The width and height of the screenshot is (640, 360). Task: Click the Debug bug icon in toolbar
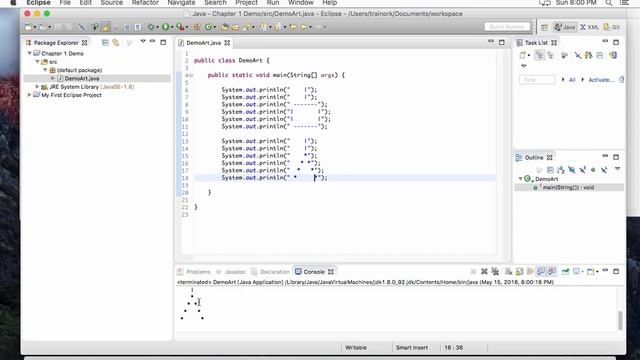click(x=151, y=27)
